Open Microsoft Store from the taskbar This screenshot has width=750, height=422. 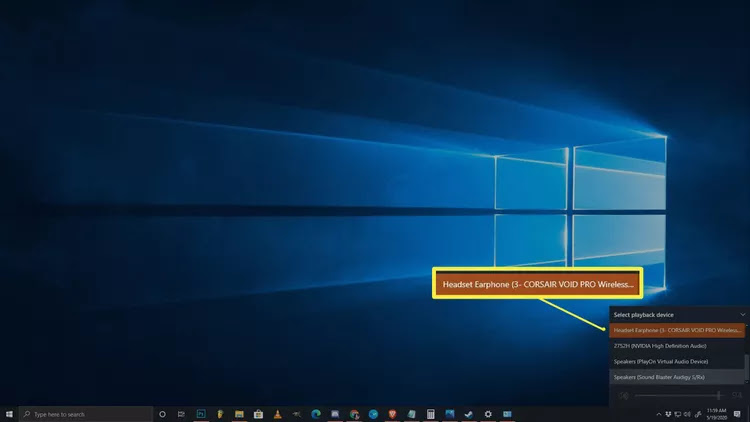[258, 414]
